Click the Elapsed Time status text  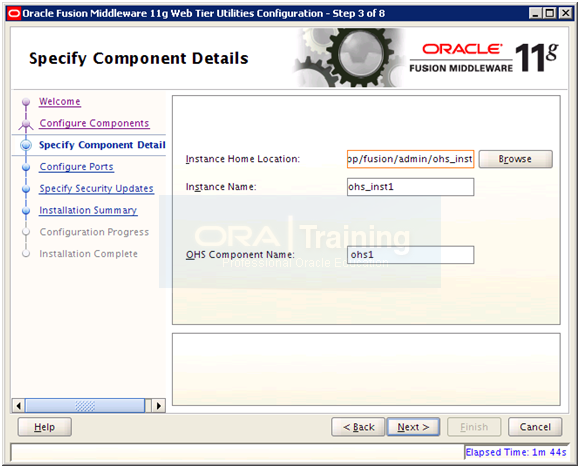click(x=516, y=452)
